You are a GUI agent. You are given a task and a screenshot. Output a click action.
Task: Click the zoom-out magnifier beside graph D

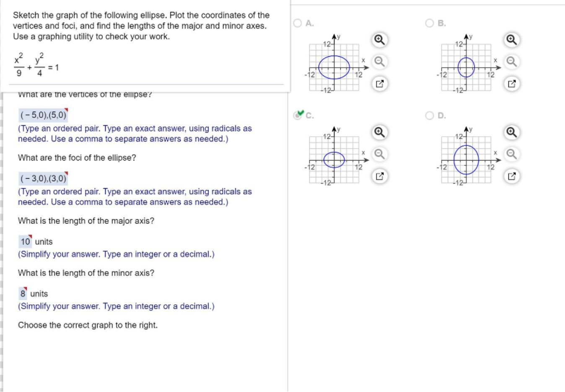(511, 154)
